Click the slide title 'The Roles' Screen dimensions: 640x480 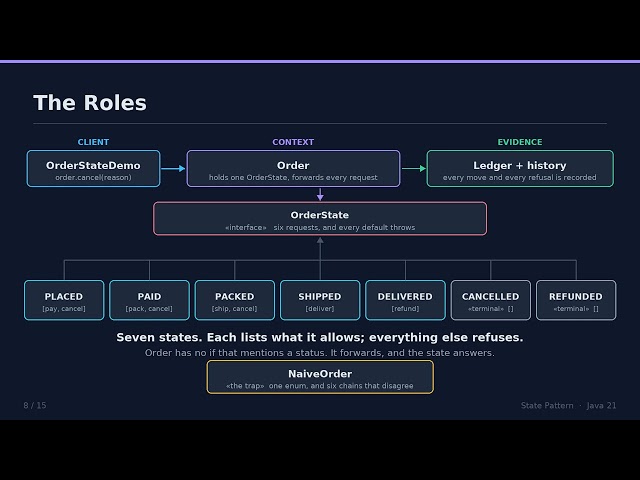pyautogui.click(x=90, y=102)
